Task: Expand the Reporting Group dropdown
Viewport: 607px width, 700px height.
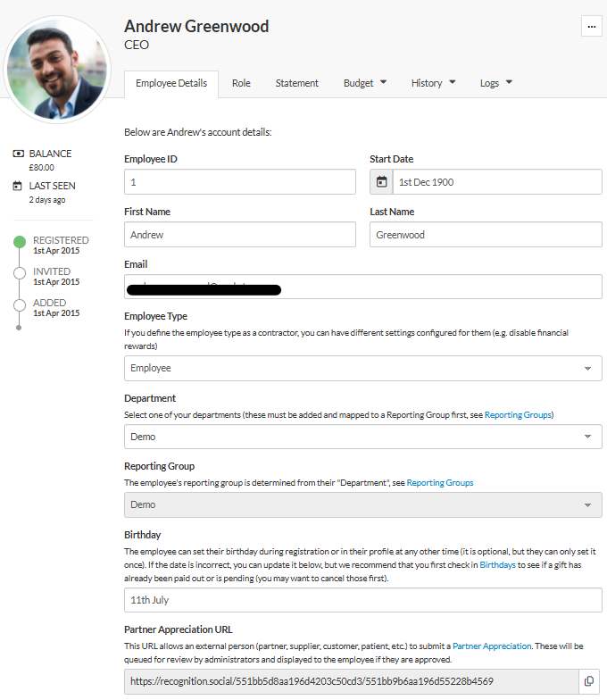Action: pos(363,504)
